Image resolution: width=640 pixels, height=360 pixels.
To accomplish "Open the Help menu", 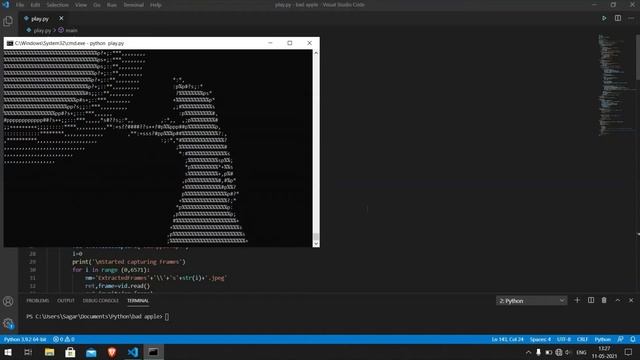I will pos(156,5).
